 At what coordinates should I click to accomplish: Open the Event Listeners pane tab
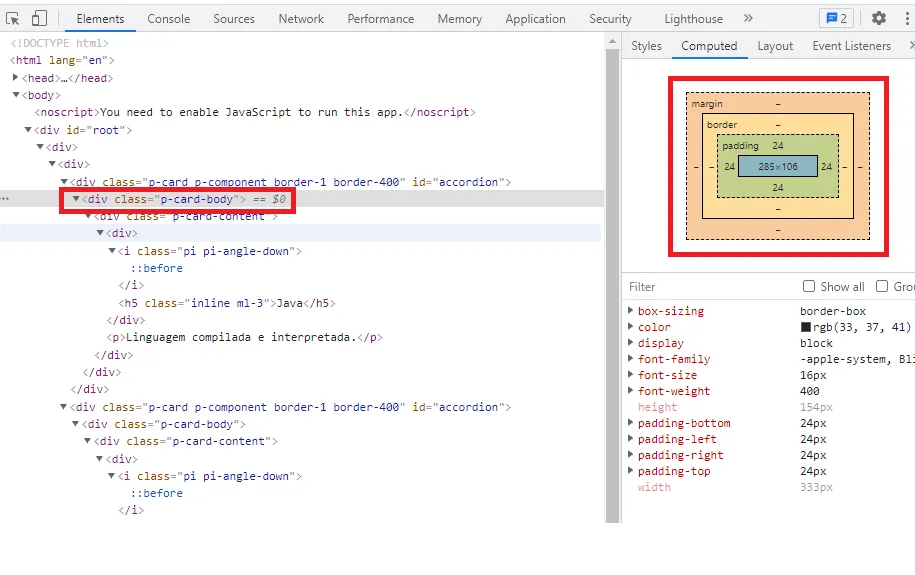click(x=851, y=46)
